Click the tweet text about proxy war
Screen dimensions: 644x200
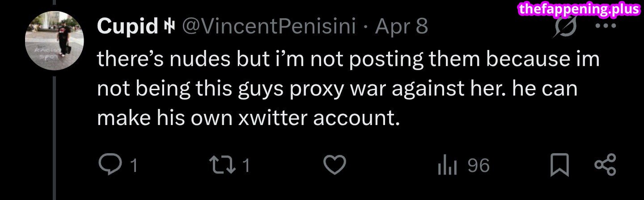coord(335,88)
